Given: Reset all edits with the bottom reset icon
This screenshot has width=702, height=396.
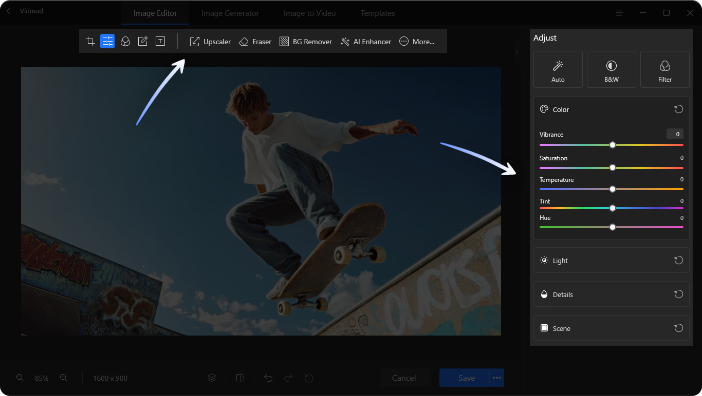Looking at the screenshot, I should [x=309, y=378].
